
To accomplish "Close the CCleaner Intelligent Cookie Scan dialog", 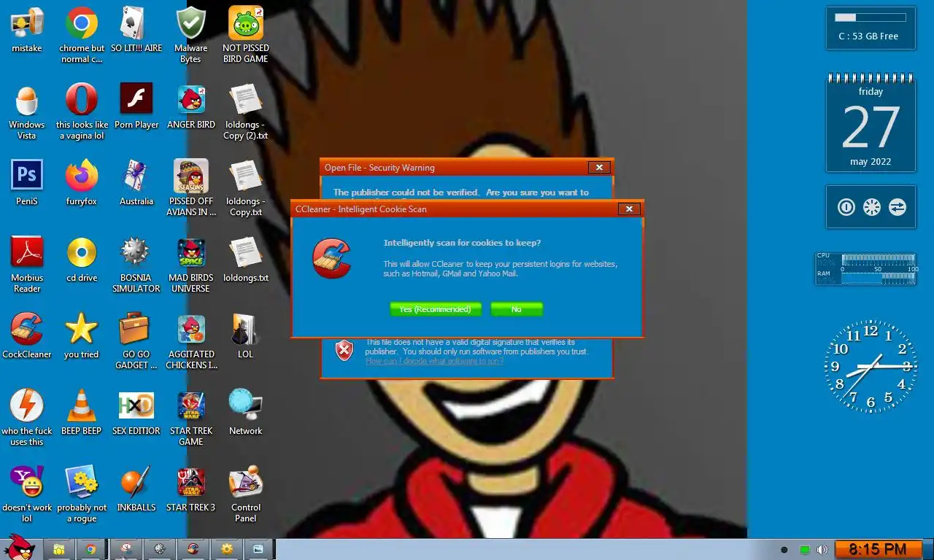I will coord(629,209).
